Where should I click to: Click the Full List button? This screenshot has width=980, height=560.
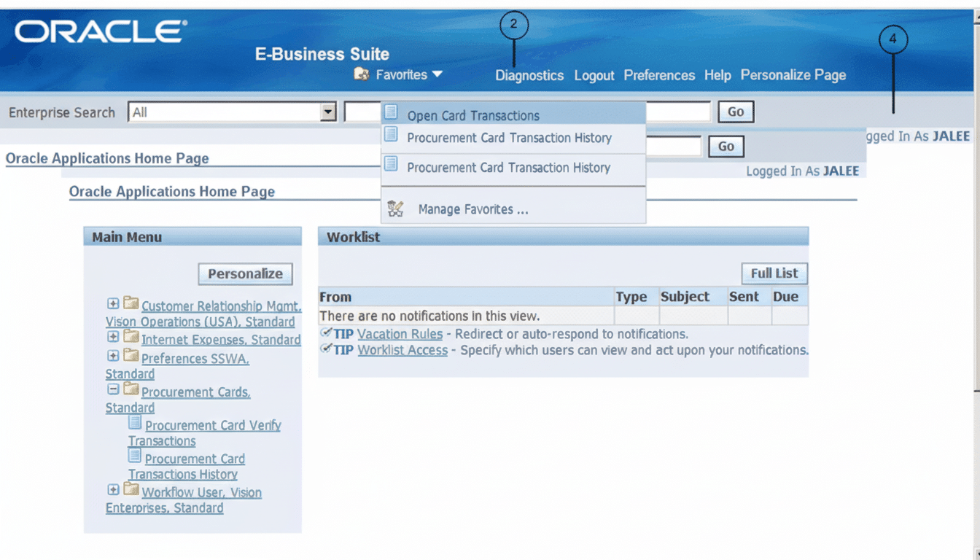click(x=774, y=273)
